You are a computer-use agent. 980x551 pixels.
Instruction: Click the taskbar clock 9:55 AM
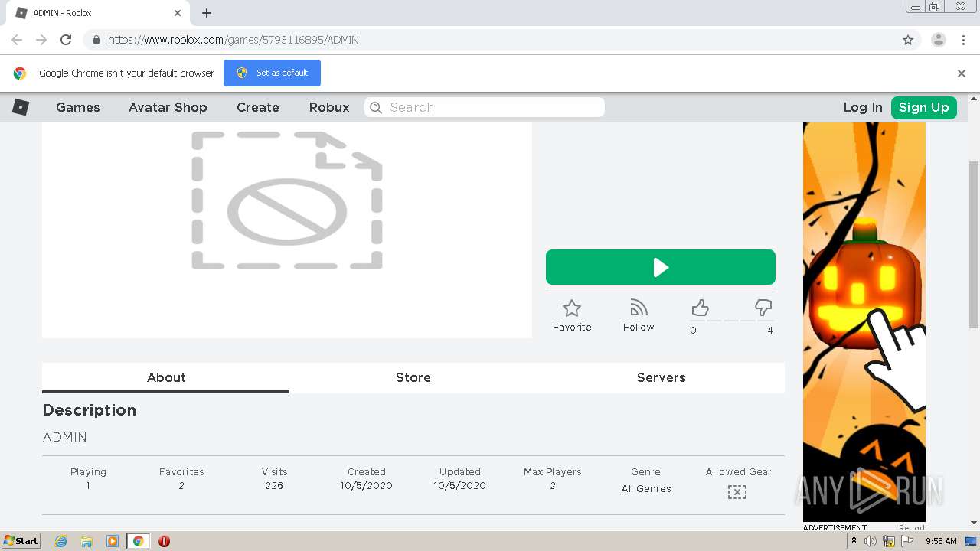click(x=941, y=541)
